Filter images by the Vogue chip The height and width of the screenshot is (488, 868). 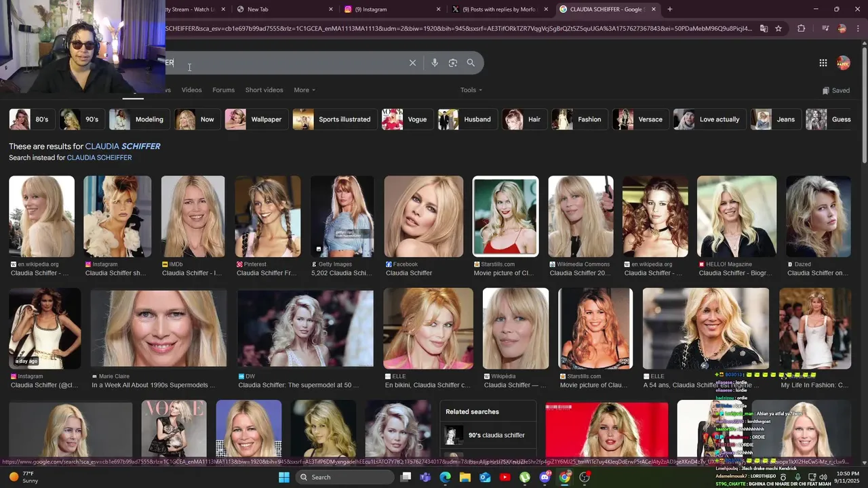tap(407, 119)
